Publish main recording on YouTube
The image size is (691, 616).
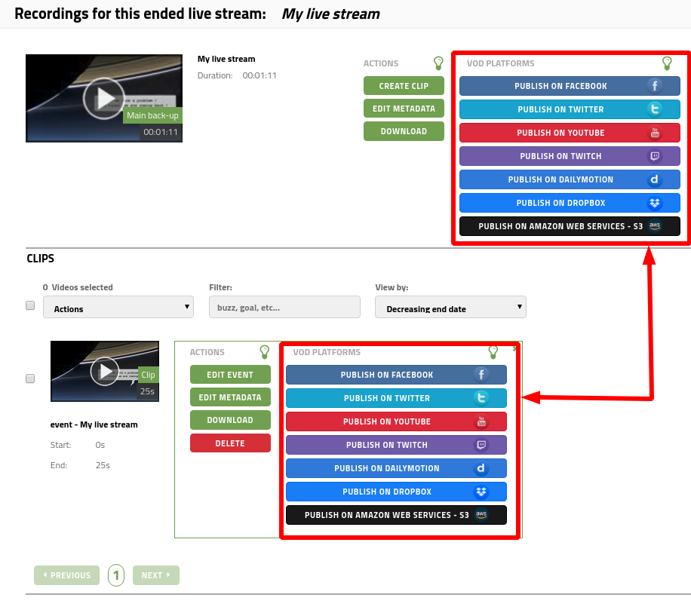(570, 133)
